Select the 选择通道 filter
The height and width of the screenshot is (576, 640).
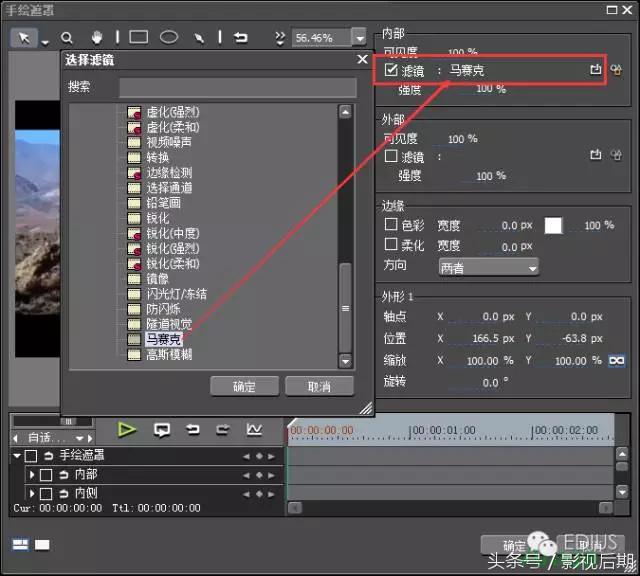coord(169,188)
